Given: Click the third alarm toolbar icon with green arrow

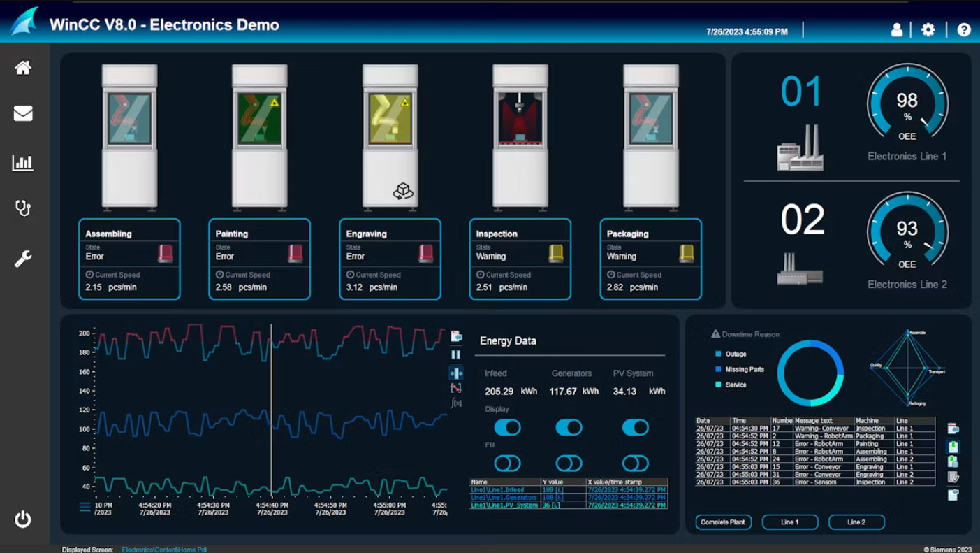Looking at the screenshot, I should pyautogui.click(x=953, y=462).
